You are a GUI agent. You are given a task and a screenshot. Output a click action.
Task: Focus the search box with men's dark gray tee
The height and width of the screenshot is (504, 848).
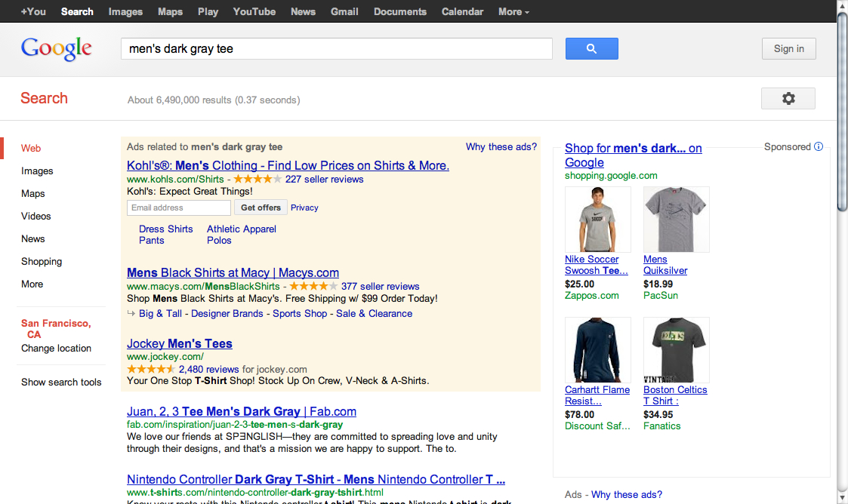coord(336,48)
